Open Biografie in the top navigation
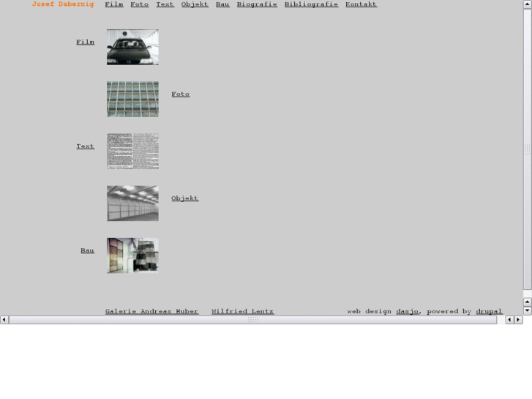The width and height of the screenshot is (532, 399). click(257, 4)
